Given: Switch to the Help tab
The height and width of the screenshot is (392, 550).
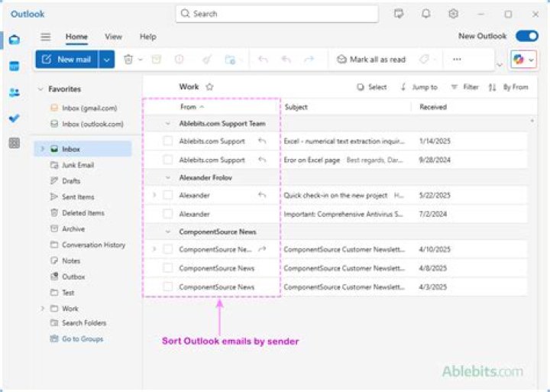Looking at the screenshot, I should click(148, 37).
